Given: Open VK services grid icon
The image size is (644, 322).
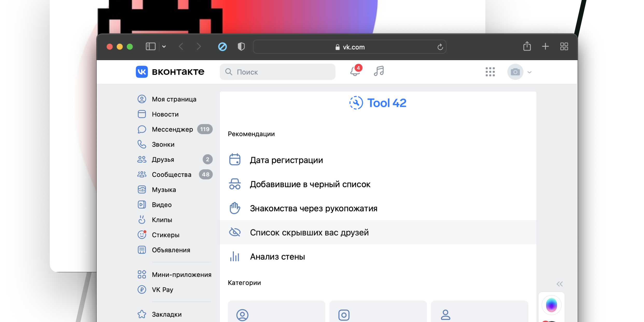Looking at the screenshot, I should click(x=490, y=72).
